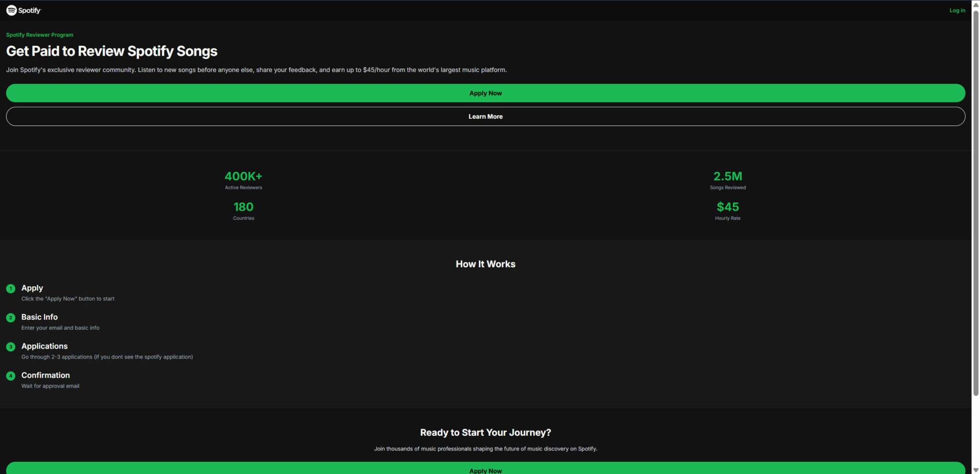
Task: Click the bottom Apply Now button
Action: point(485,470)
